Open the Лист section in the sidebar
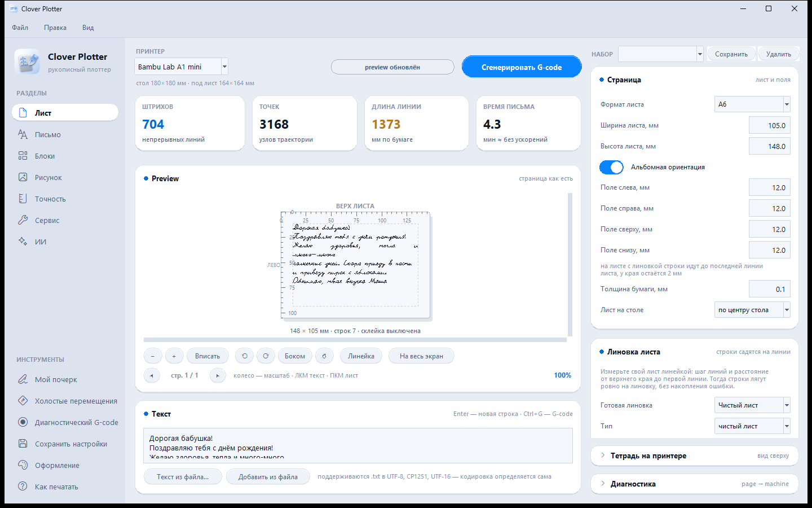 [65, 113]
